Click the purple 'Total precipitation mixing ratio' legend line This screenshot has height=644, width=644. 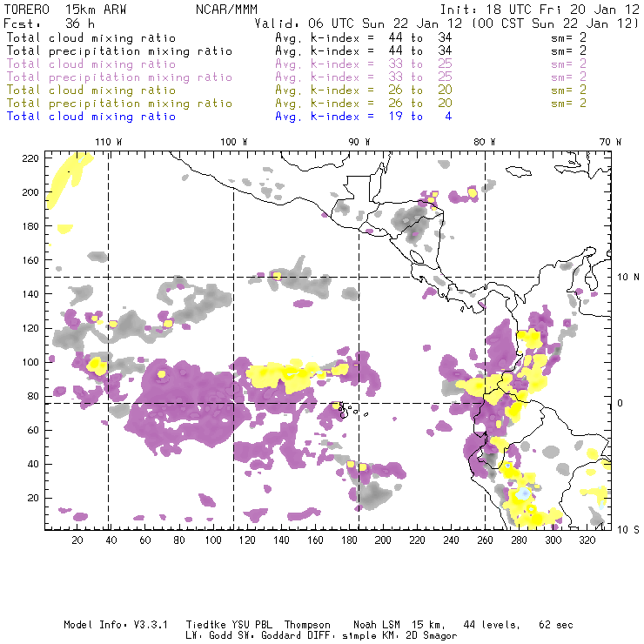pos(119,77)
